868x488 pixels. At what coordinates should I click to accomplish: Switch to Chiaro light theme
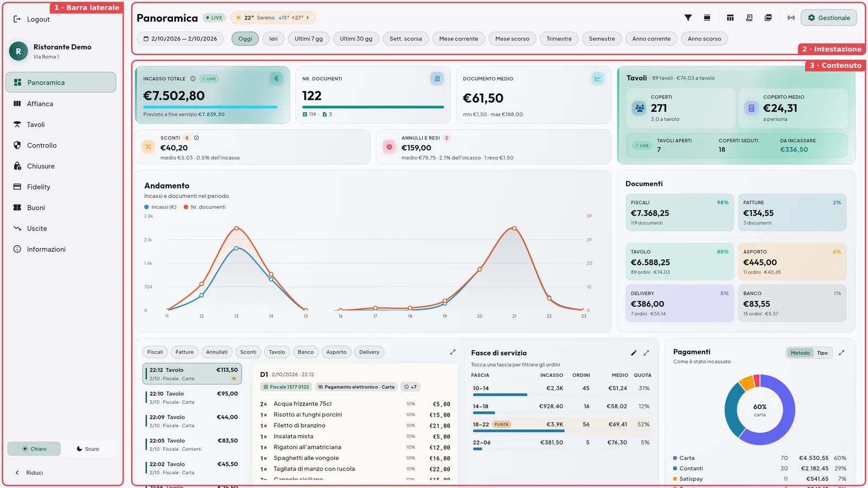(34, 449)
